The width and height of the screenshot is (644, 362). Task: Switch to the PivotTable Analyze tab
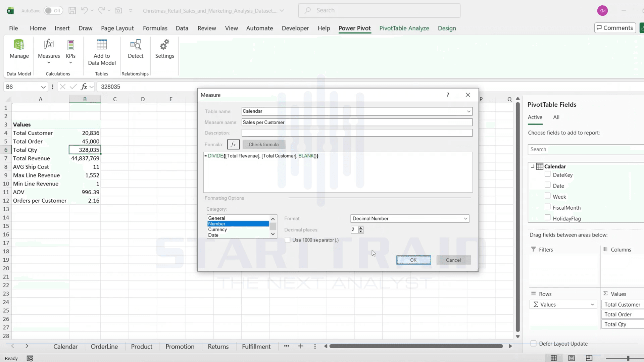(404, 28)
